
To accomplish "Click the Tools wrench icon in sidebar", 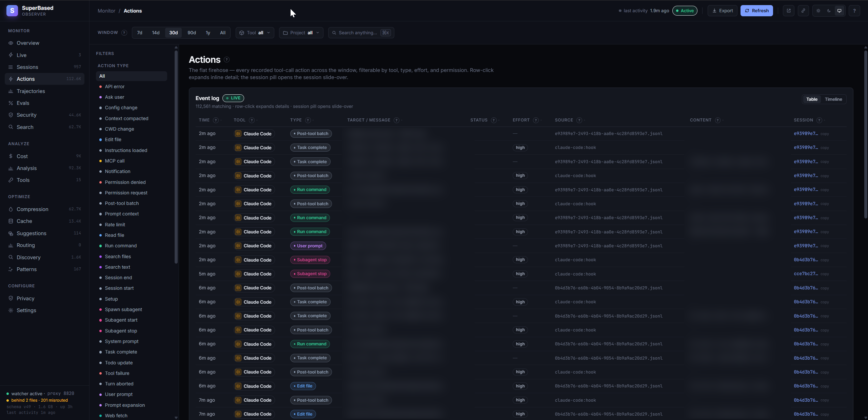I will (x=11, y=180).
